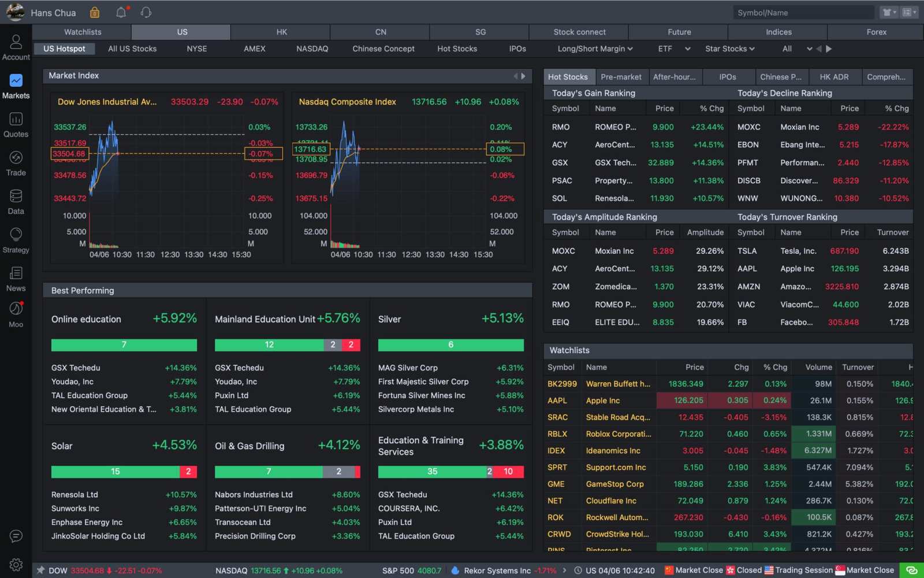Open the Stock connect tab

(x=580, y=32)
